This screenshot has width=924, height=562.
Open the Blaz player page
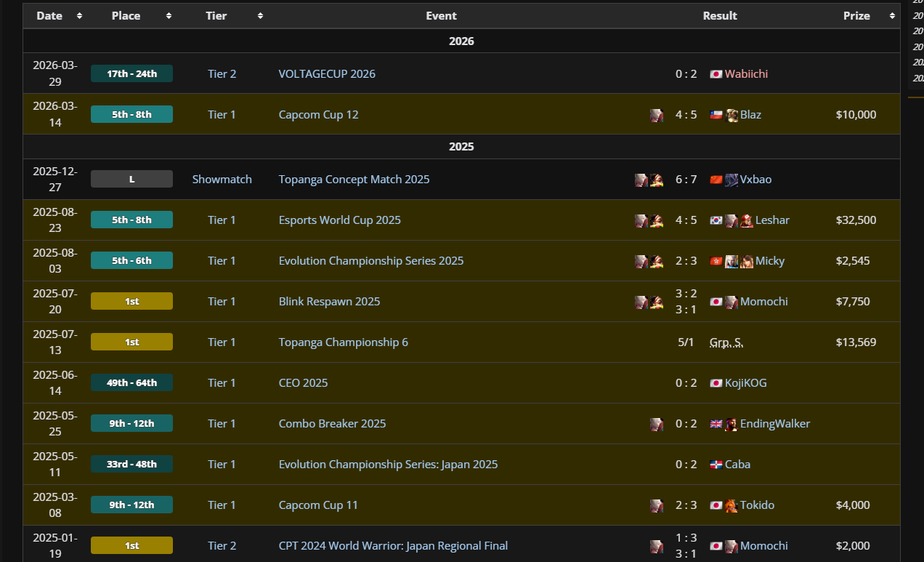coord(750,115)
